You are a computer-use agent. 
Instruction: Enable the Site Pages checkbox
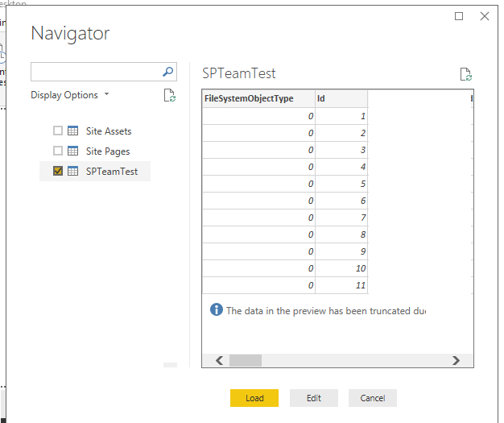pos(57,151)
